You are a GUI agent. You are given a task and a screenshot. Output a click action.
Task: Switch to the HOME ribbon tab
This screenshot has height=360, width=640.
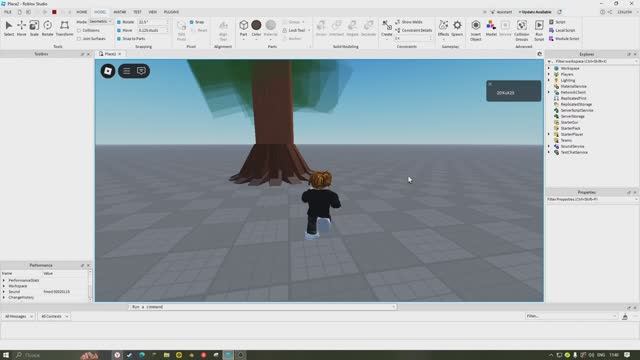[82, 12]
